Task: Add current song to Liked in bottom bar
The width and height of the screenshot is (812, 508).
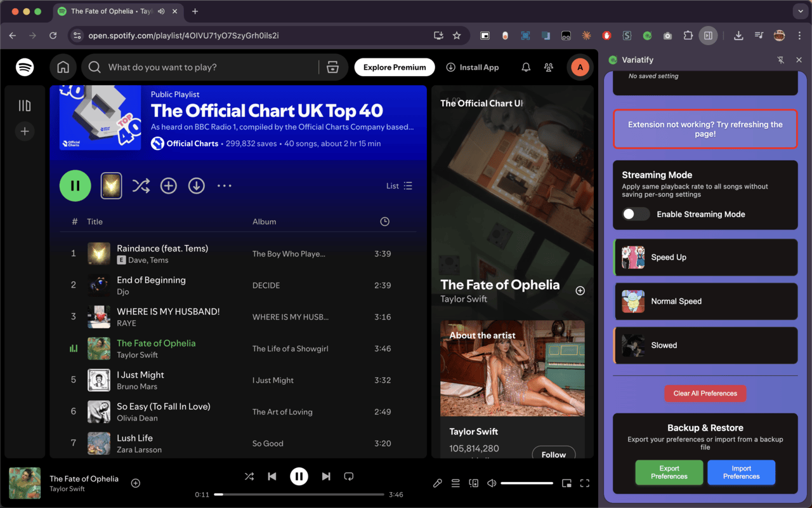Action: tap(135, 483)
